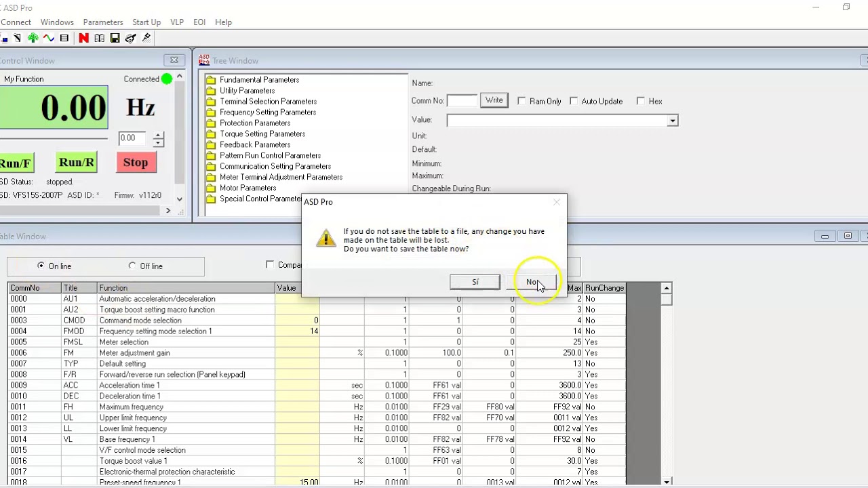Click the Write button
The image size is (868, 488).
[x=494, y=100]
